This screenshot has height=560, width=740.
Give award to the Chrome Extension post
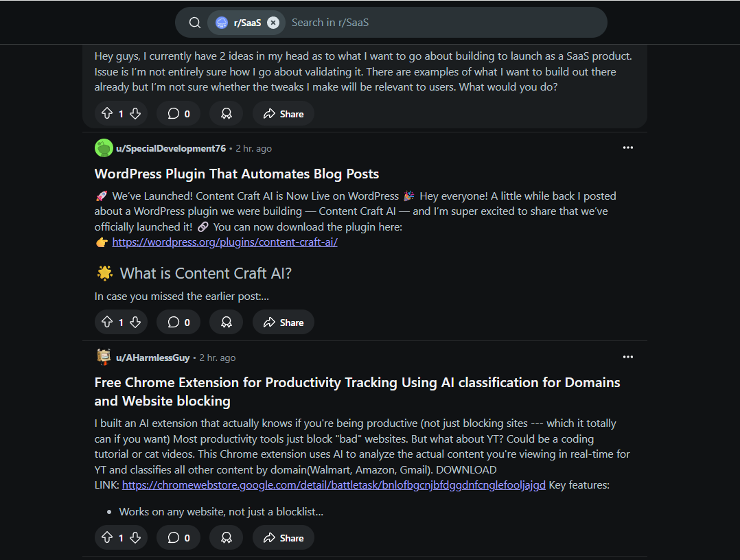point(227,538)
